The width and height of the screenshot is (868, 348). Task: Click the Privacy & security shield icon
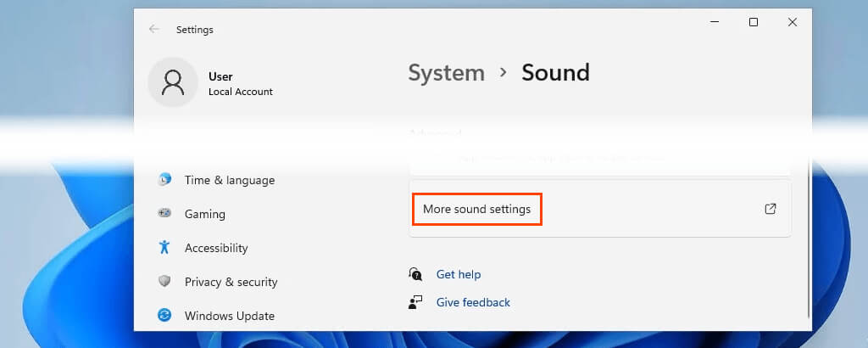tap(164, 282)
